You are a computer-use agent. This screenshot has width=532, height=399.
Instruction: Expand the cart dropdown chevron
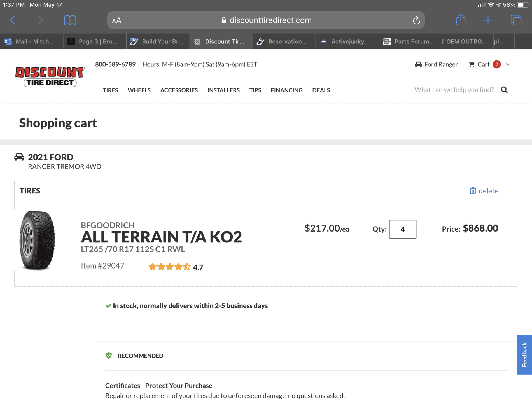(508, 64)
